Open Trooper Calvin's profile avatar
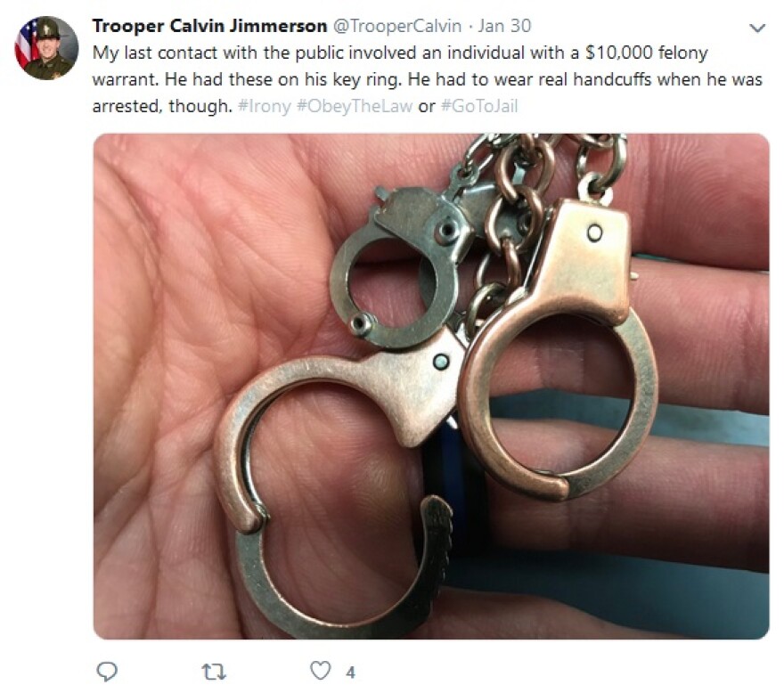Viewport: 784px width, 693px height. pyautogui.click(x=46, y=48)
